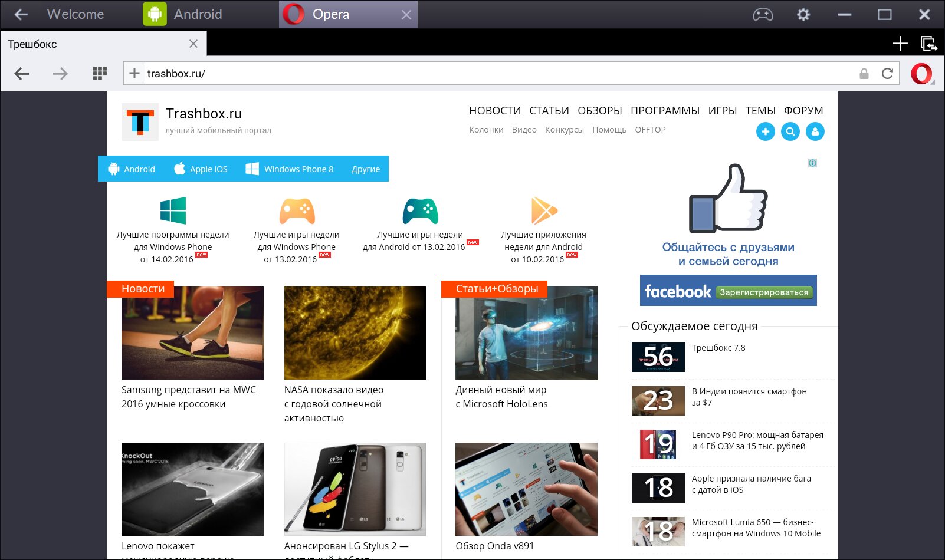The width and height of the screenshot is (945, 560).
Task: Click the Google Play best apps icon
Action: (x=544, y=210)
